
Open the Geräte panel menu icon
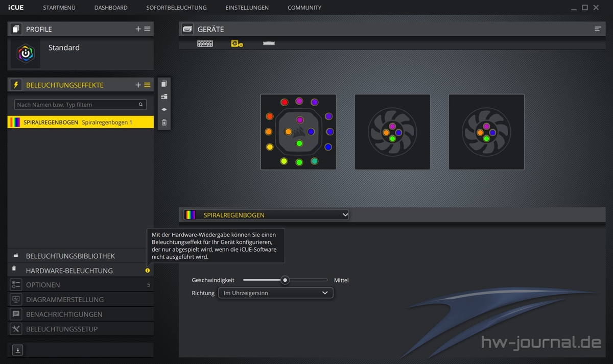pyautogui.click(x=598, y=29)
